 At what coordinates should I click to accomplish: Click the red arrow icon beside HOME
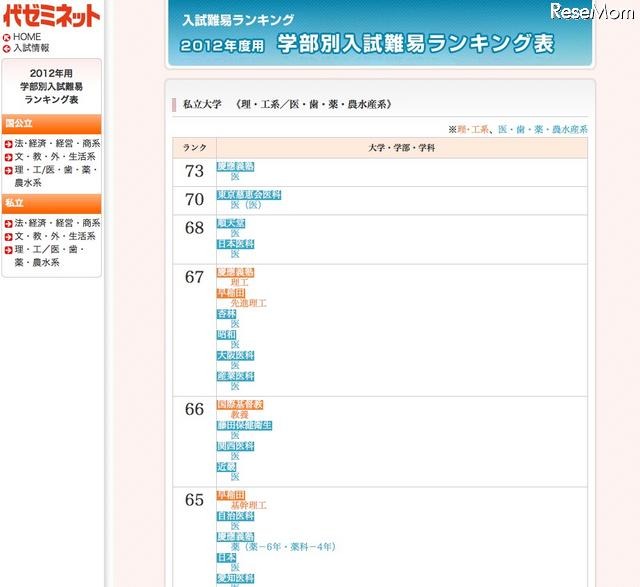coord(7,37)
